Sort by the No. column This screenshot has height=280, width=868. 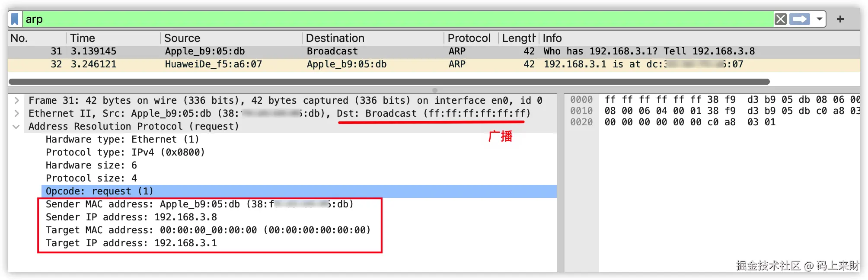[x=37, y=38]
